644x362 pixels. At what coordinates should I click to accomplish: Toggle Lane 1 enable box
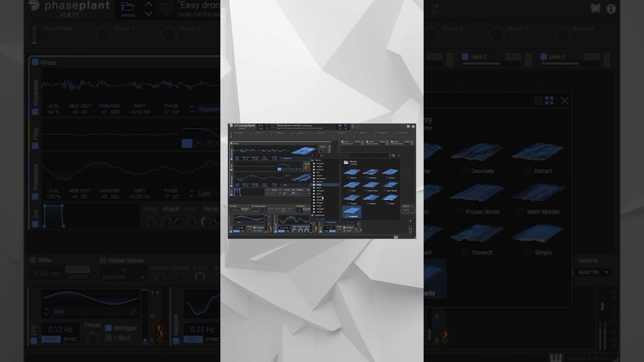tap(343, 142)
